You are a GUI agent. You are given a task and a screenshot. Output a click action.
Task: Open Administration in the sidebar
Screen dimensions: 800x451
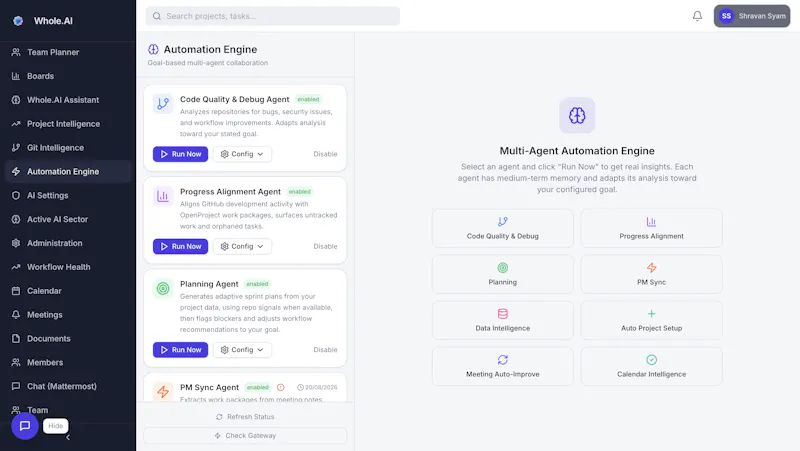67,243
